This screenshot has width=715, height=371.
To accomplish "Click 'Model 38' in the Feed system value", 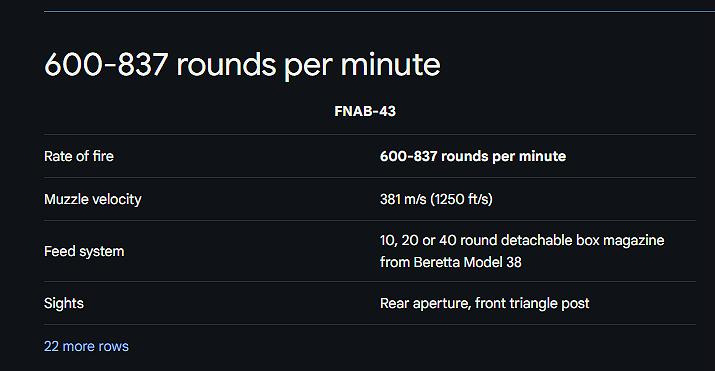I will click(x=492, y=262).
